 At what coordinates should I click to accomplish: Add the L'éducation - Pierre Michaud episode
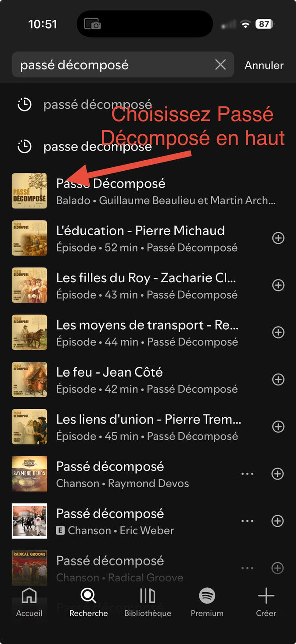click(278, 238)
